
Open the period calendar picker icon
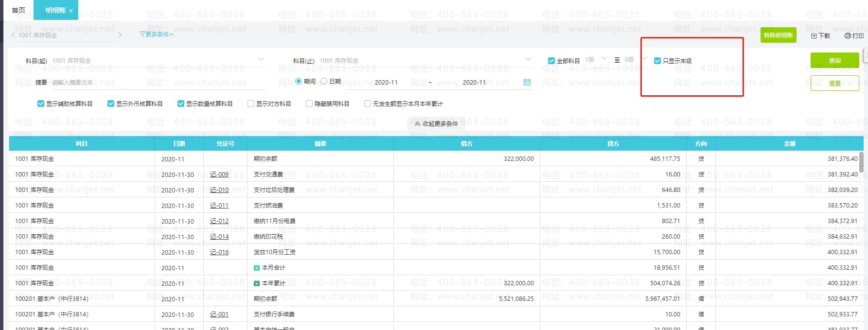(527, 82)
